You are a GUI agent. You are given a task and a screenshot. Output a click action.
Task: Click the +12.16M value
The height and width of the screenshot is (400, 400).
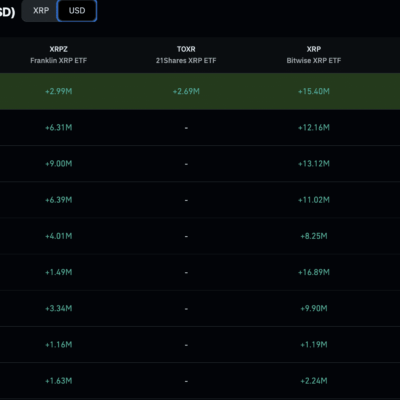point(314,128)
